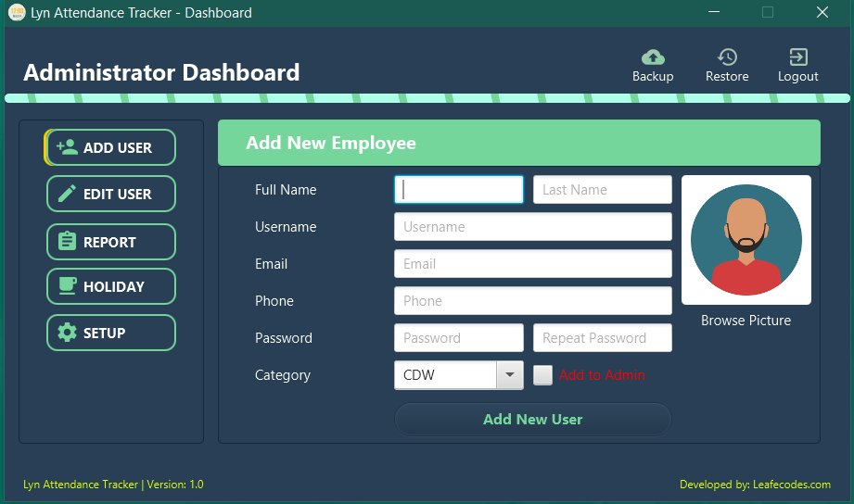
Task: Open the ADD USER section
Action: tap(110, 147)
